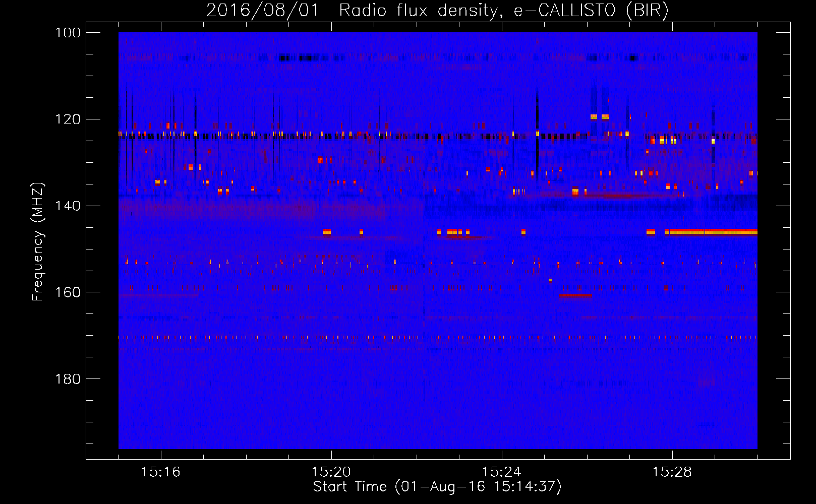Click the date '2016/08/01' in the title

263,11
